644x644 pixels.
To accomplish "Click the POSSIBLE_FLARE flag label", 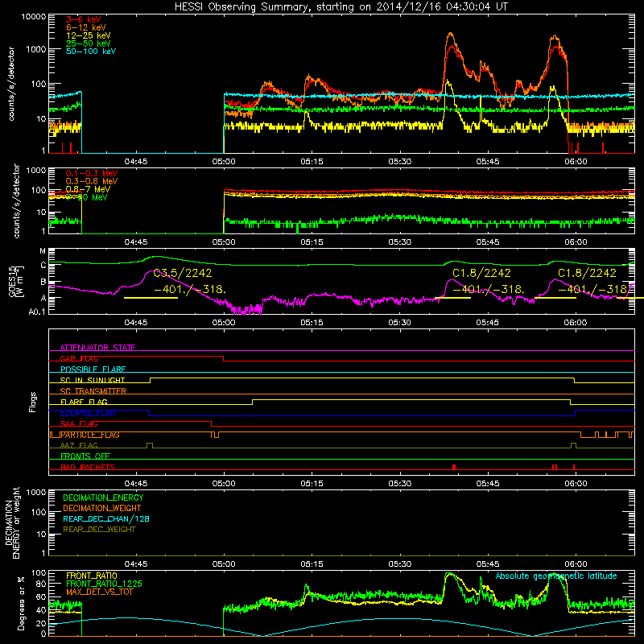I will (93, 369).
